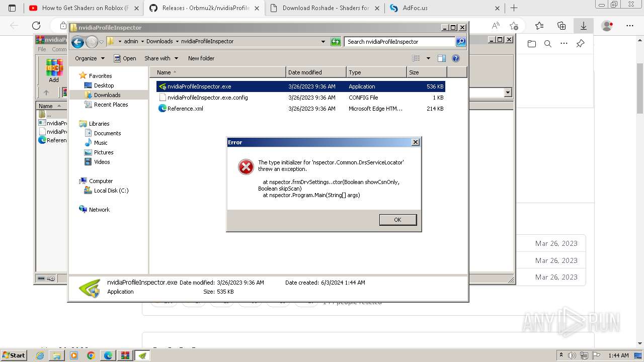
Task: Open the Music library
Action: [x=101, y=143]
